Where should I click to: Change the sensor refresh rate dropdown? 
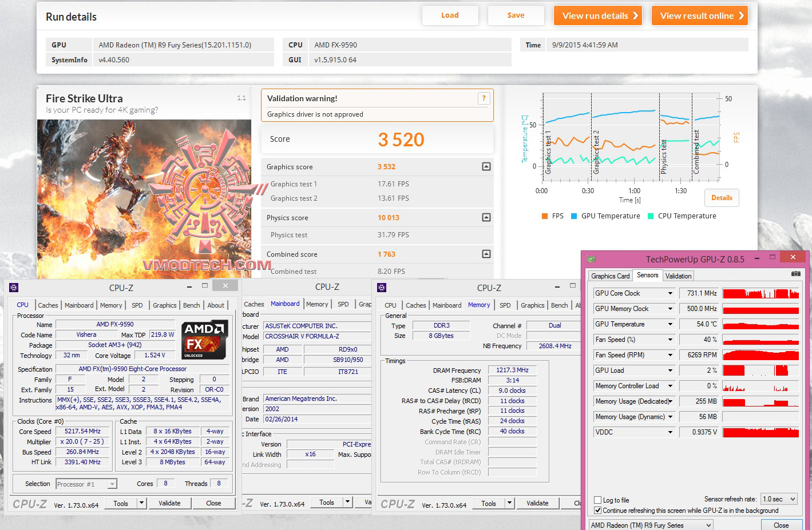pos(779,499)
